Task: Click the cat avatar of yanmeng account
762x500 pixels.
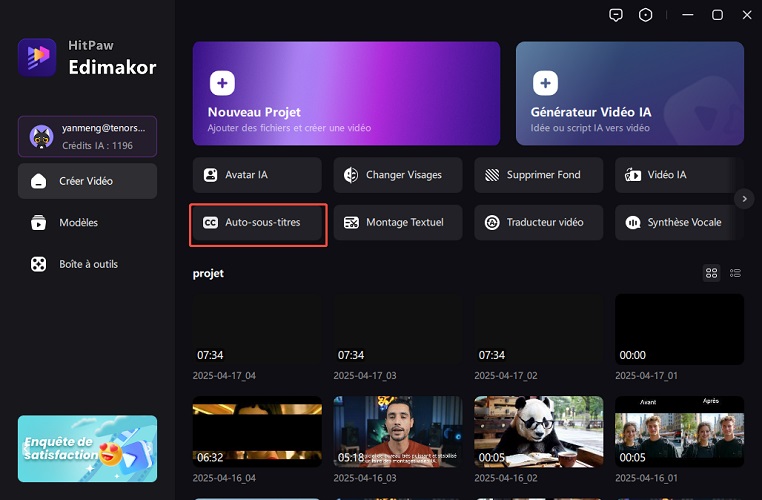Action: click(x=41, y=137)
